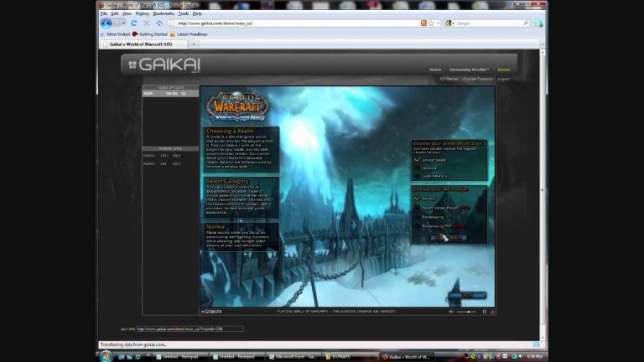Click the Change Password link
This screenshot has height=362, width=644.
tap(477, 79)
